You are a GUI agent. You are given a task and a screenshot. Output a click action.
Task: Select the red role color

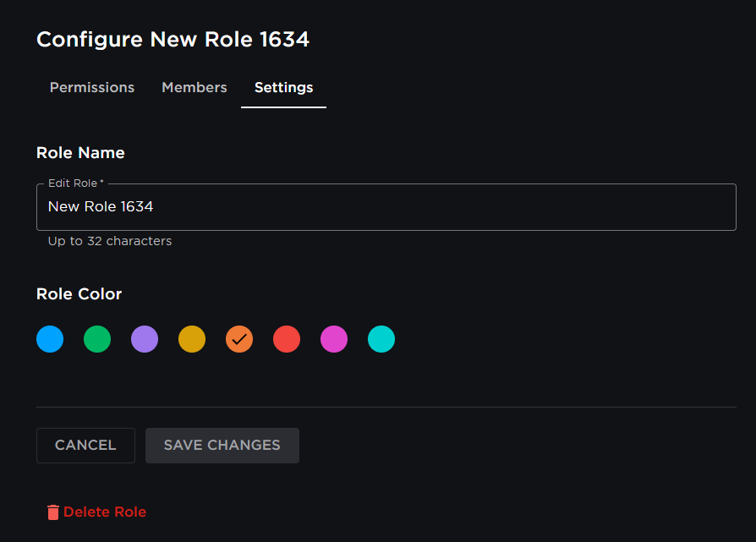click(x=287, y=339)
